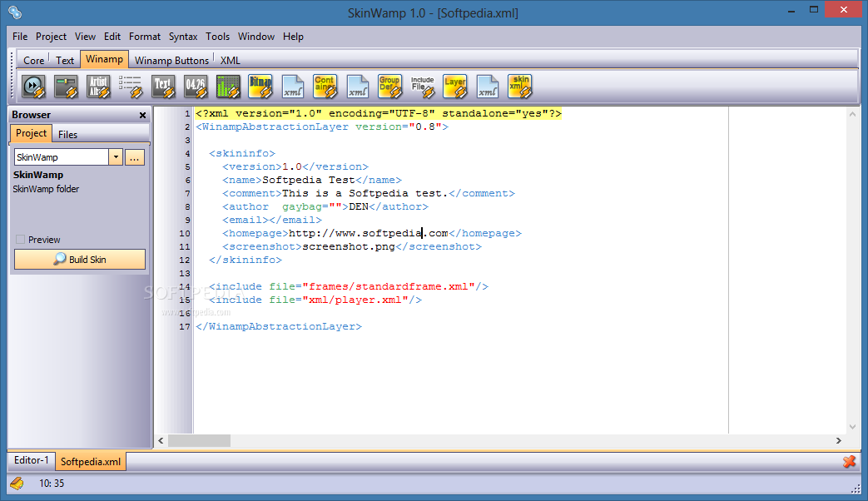Open the Edit menu
This screenshot has width=868, height=501.
pos(112,37)
